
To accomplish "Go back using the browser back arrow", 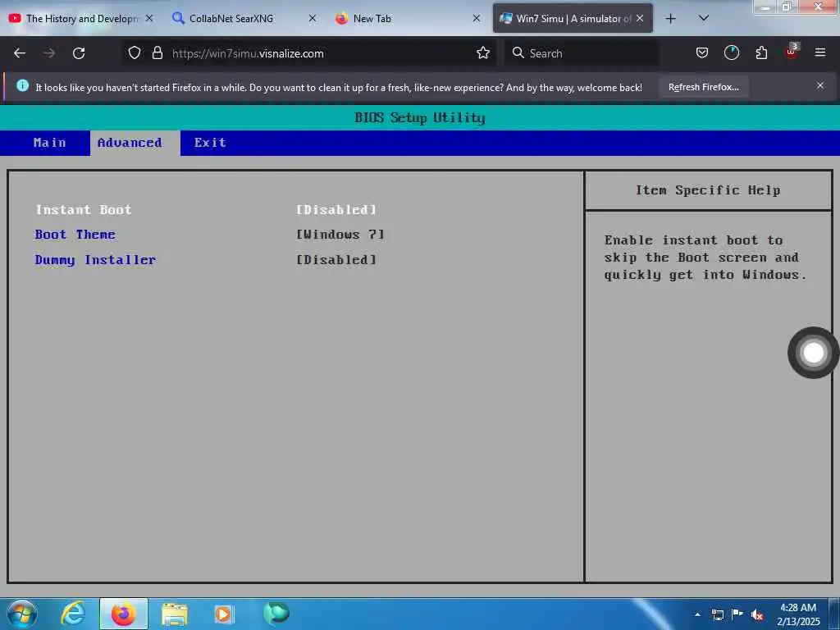I will [20, 53].
